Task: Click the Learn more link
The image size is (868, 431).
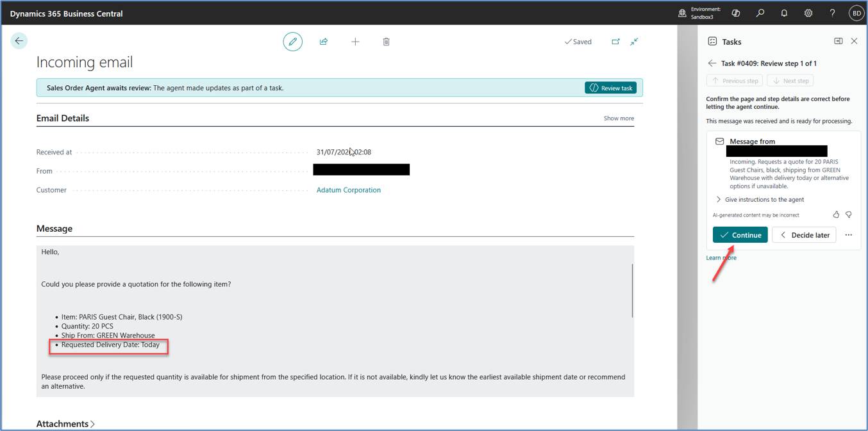Action: (x=721, y=258)
